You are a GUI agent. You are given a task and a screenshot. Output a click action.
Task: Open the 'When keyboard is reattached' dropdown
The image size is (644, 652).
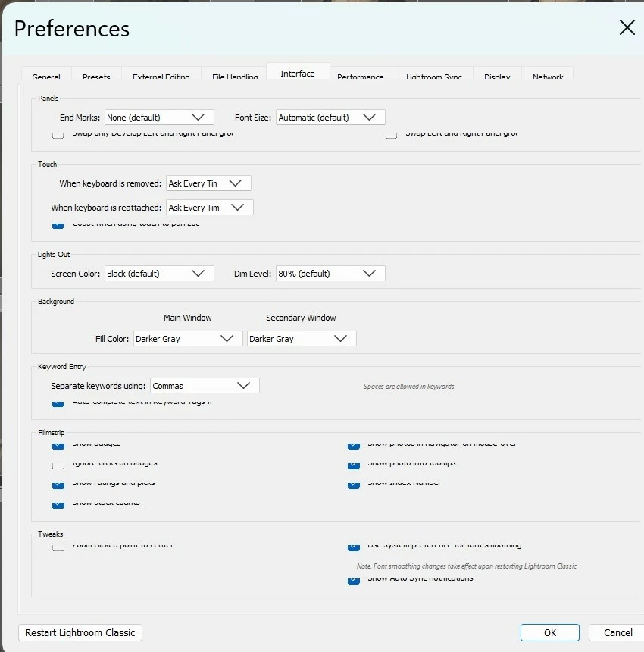209,208
